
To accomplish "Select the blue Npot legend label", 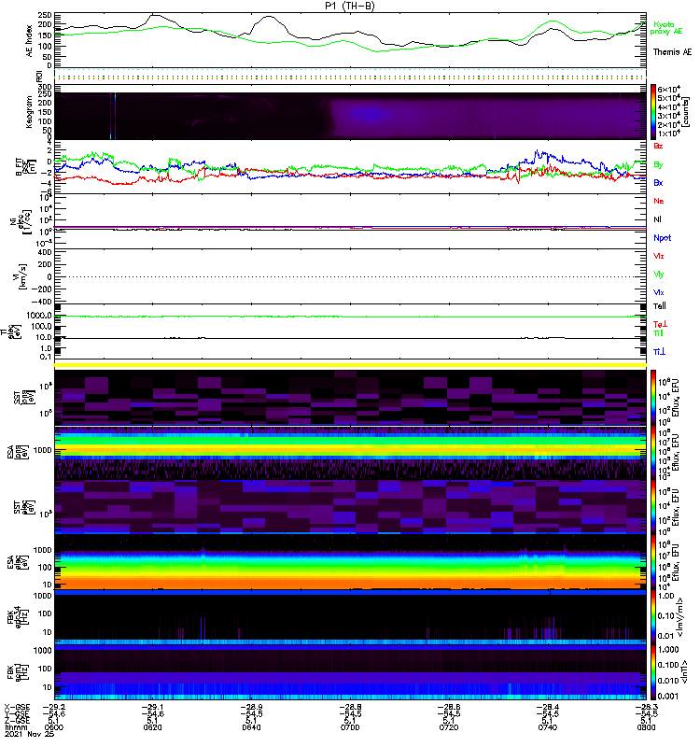I will pyautogui.click(x=663, y=238).
